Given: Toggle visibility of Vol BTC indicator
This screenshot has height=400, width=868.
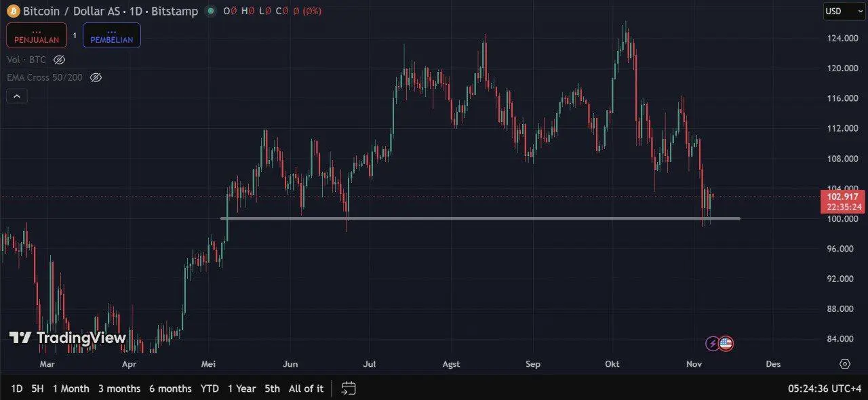Looking at the screenshot, I should pos(59,60).
